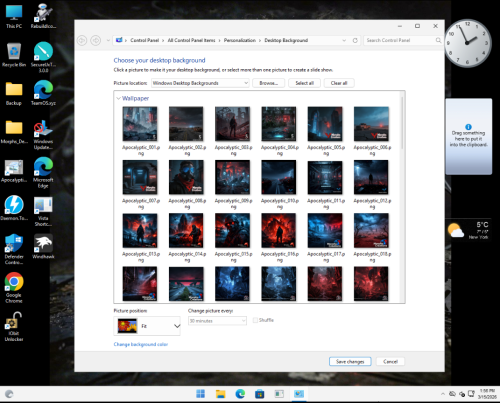Click the Clear all button
The height and width of the screenshot is (403, 500).
coord(339,83)
